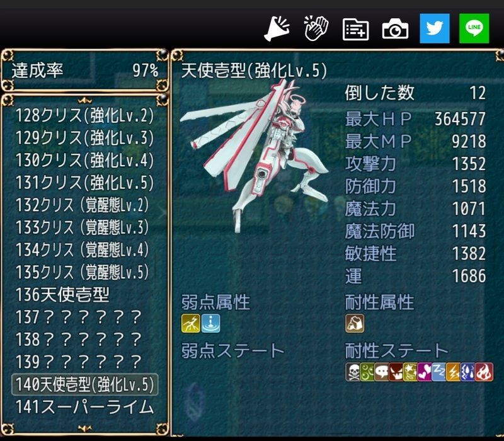Open the add-to-list folder icon

[355, 29]
